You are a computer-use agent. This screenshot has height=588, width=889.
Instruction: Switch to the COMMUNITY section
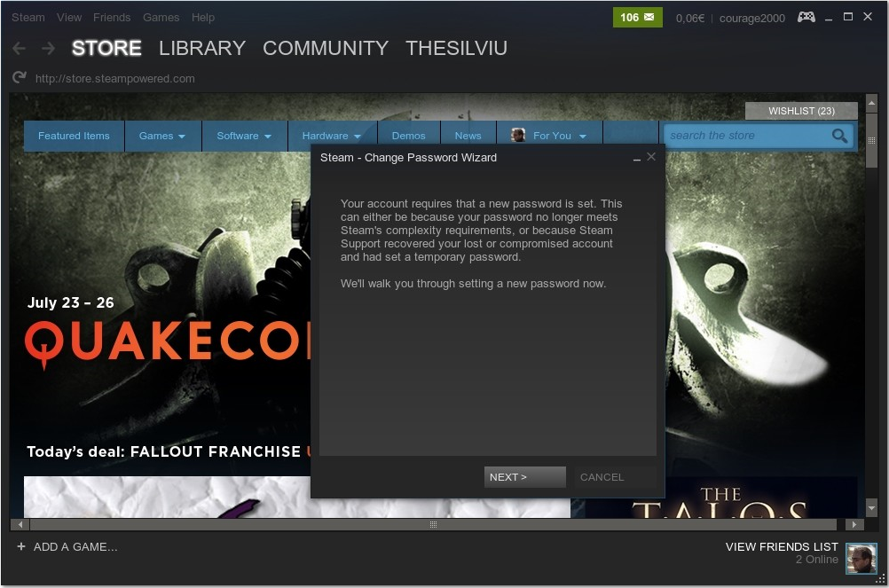(x=326, y=48)
